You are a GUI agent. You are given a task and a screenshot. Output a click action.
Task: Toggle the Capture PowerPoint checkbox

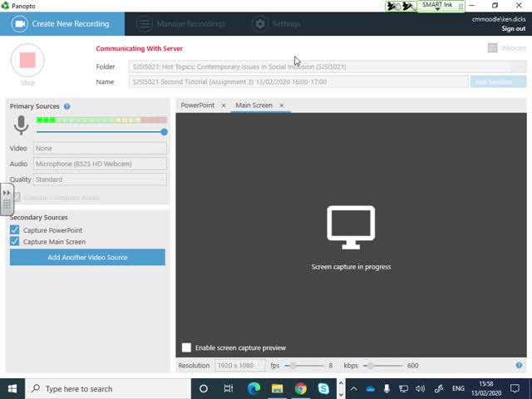click(15, 230)
